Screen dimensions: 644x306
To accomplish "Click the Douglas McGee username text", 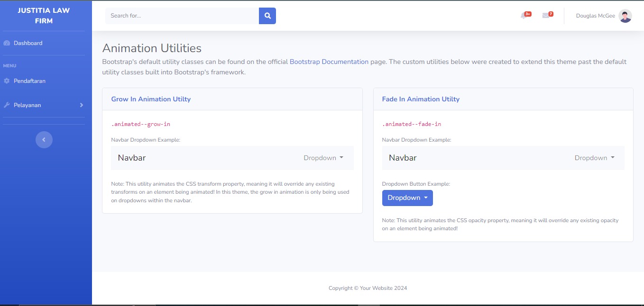I will pyautogui.click(x=595, y=16).
